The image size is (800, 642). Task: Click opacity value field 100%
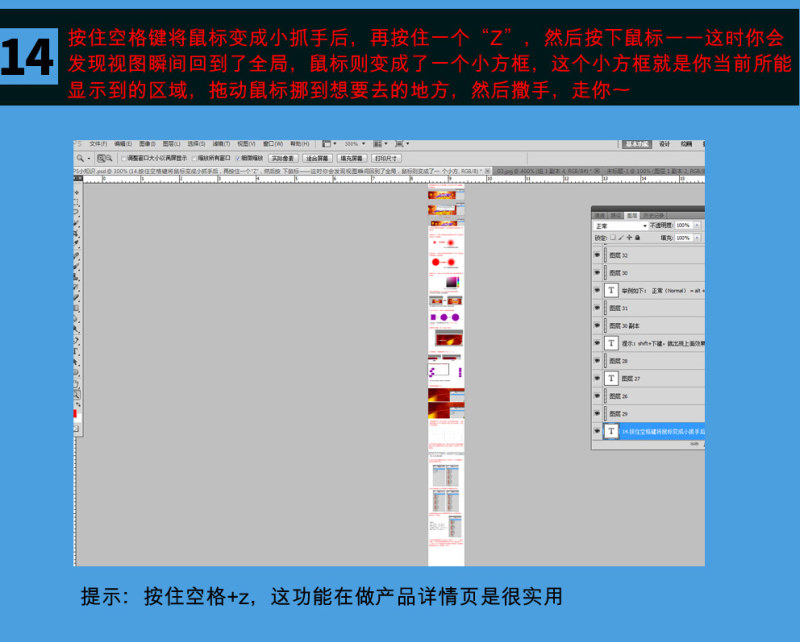coord(684,225)
